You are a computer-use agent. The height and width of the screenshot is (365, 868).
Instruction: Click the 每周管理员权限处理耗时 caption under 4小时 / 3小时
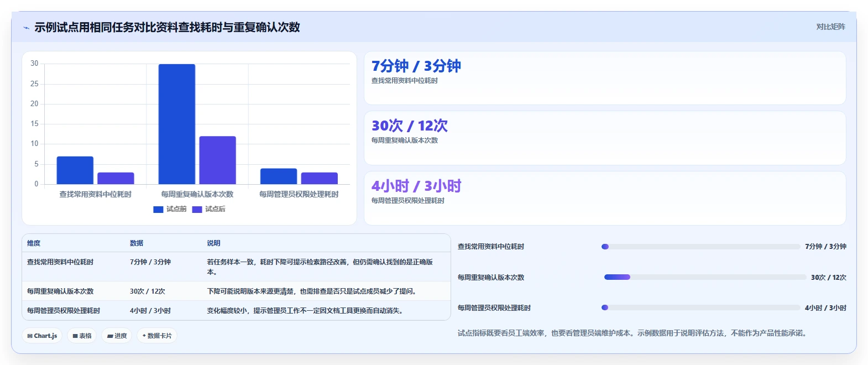pyautogui.click(x=408, y=201)
